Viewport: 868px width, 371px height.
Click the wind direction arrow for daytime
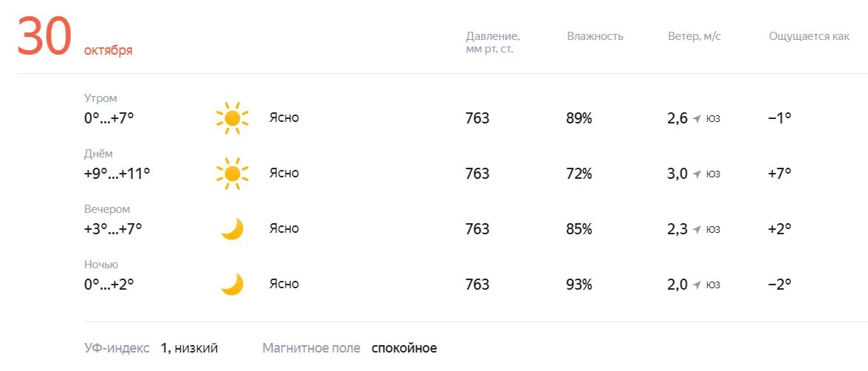(696, 174)
